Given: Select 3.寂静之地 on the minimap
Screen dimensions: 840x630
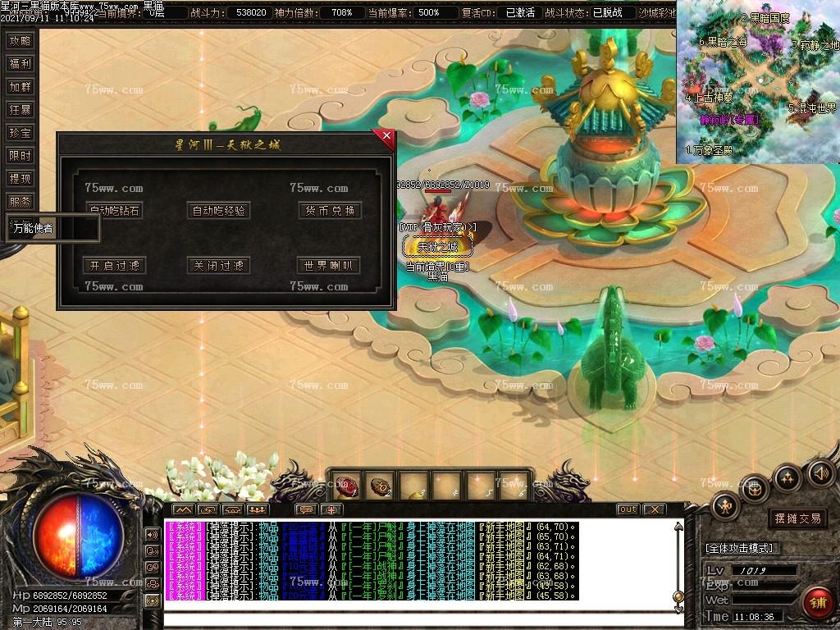Looking at the screenshot, I should pos(815,45).
